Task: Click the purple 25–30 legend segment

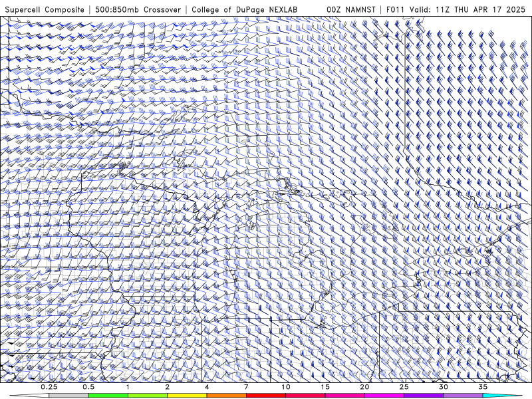Action: tap(424, 396)
